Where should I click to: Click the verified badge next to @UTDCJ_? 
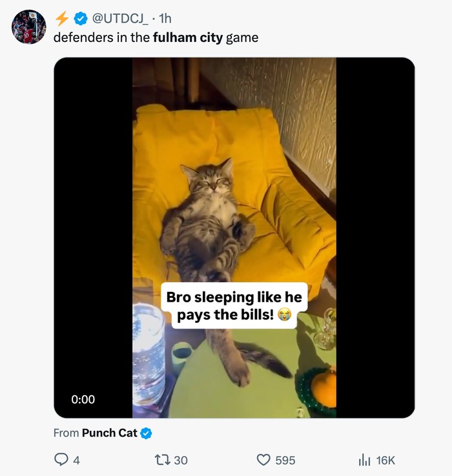coord(81,18)
